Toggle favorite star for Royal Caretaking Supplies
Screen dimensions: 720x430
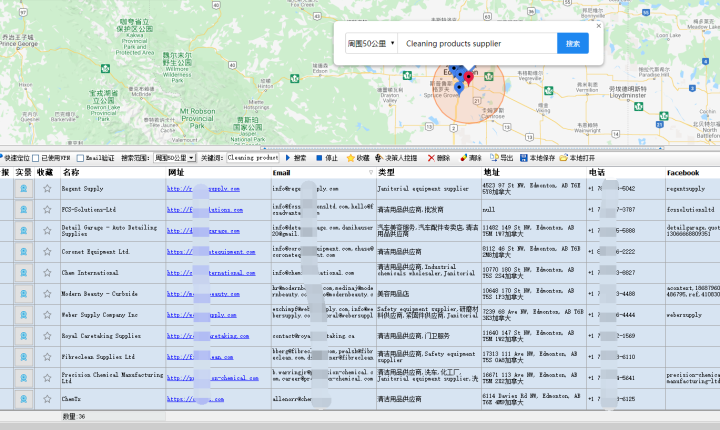click(47, 336)
